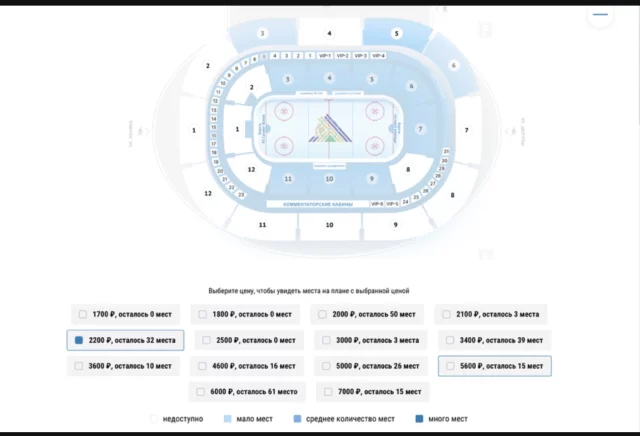Click the 'среднее количество мест' legend swatch
The image size is (640, 436).
click(298, 419)
